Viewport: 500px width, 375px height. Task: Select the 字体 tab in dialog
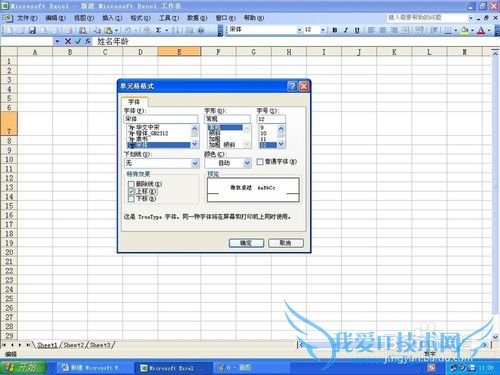pos(134,102)
